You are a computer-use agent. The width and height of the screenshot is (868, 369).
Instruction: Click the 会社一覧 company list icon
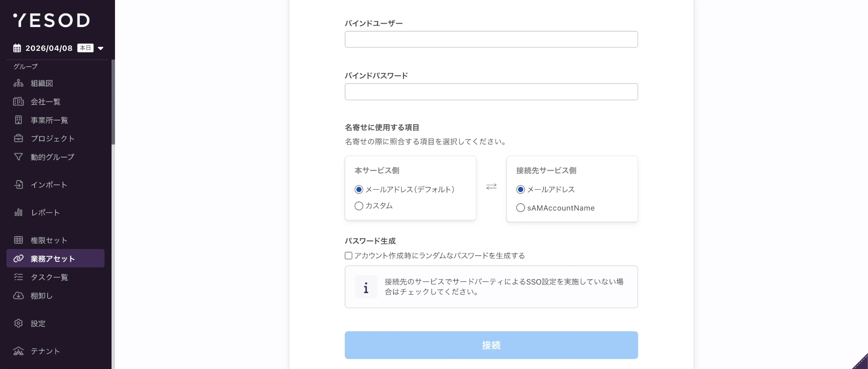(18, 102)
